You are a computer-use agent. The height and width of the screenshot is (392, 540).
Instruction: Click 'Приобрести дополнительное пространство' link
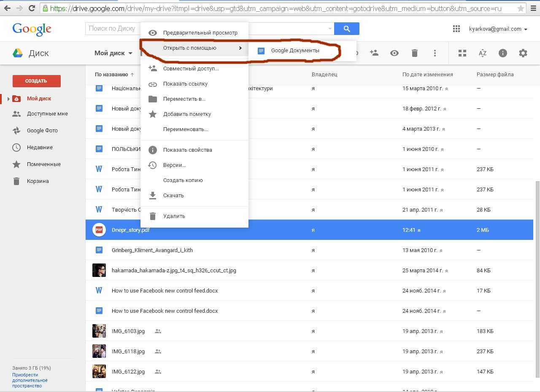30,380
